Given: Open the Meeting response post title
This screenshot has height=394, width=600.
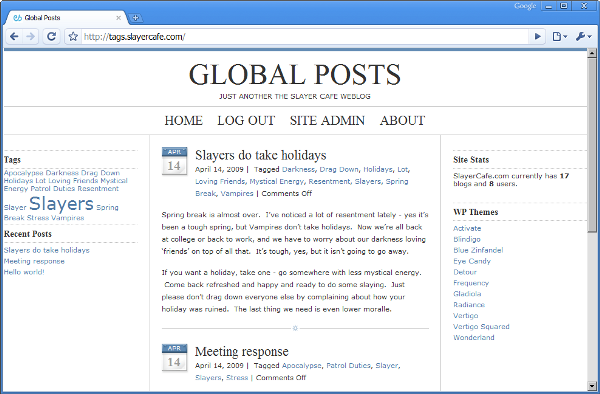Looking at the screenshot, I should pos(241,352).
